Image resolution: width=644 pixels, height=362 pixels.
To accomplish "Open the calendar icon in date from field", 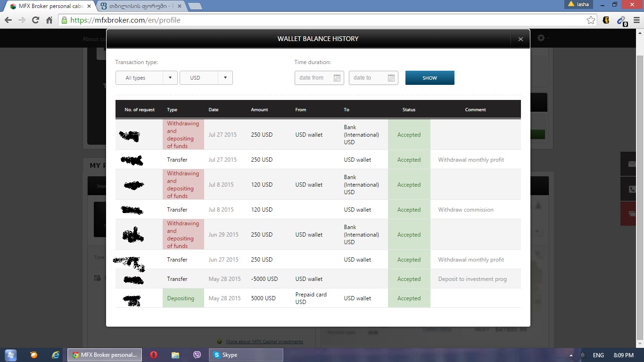I will pos(337,78).
